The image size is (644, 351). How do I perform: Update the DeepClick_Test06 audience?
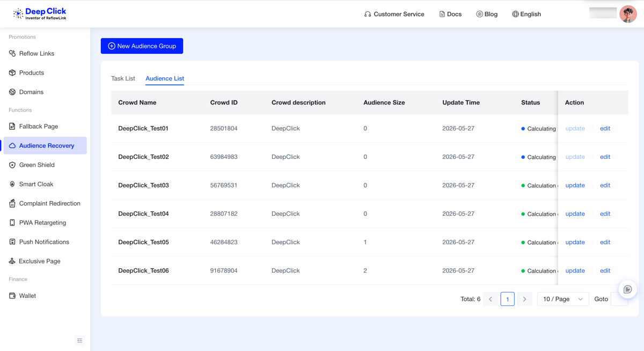point(575,270)
